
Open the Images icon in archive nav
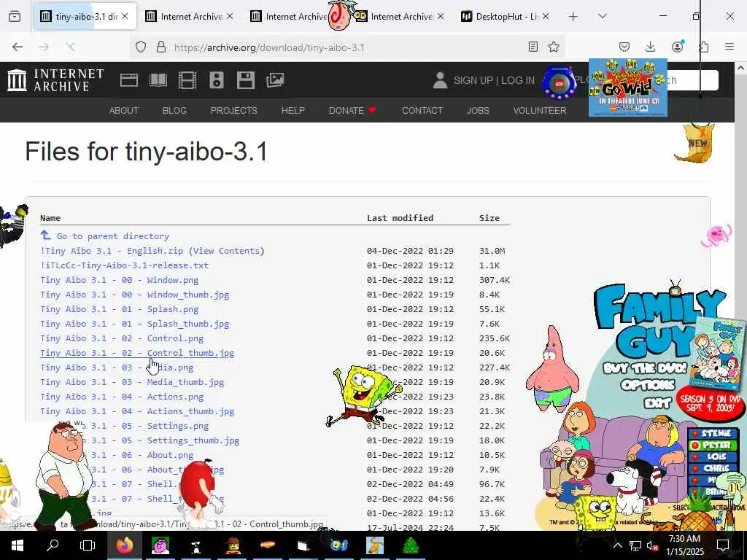point(275,80)
